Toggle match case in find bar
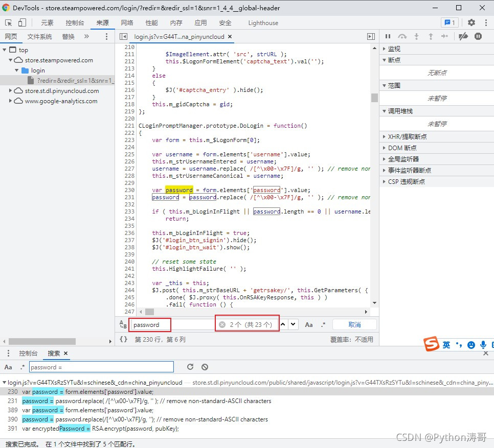The height and width of the screenshot is (448, 494). click(309, 325)
